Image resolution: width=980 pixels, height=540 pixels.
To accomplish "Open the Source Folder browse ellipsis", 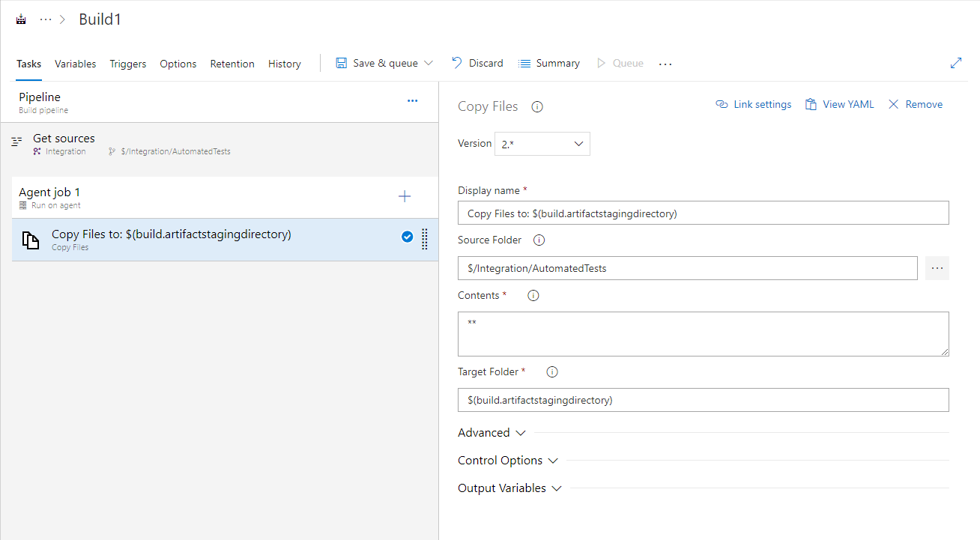I will [x=937, y=267].
